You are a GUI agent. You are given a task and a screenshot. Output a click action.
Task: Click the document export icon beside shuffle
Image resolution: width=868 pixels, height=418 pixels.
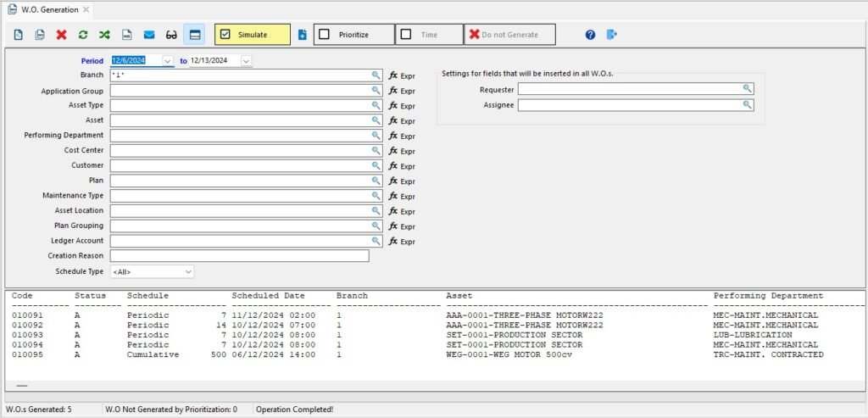[x=127, y=34]
